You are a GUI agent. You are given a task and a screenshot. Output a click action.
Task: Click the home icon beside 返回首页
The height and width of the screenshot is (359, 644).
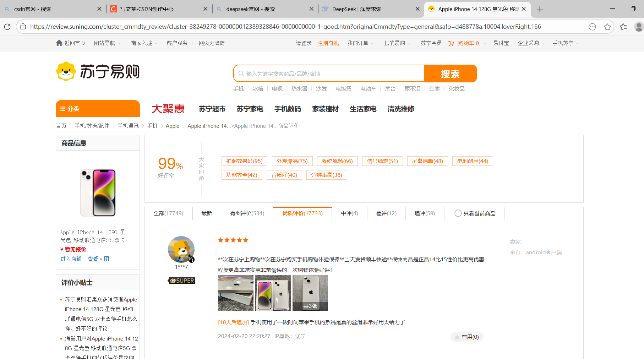click(59, 43)
